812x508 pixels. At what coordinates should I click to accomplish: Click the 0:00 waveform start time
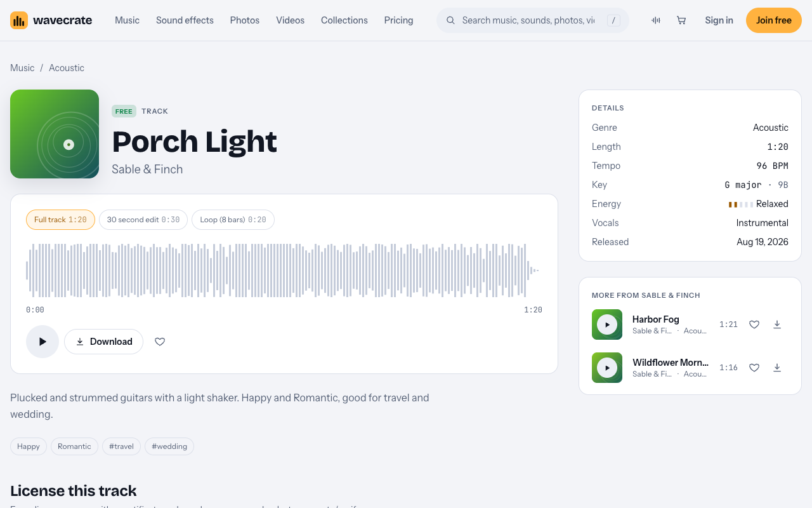click(35, 310)
